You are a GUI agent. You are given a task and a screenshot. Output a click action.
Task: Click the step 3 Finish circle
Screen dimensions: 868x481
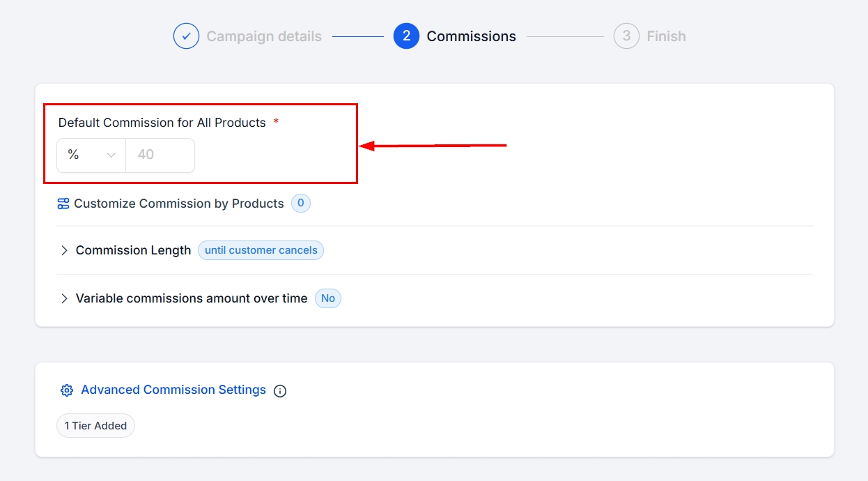click(626, 36)
